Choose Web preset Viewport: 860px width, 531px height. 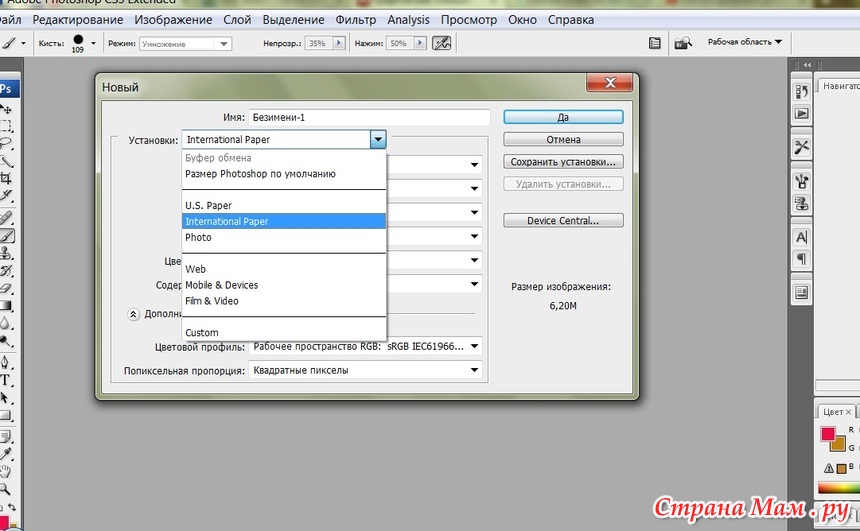(x=284, y=269)
